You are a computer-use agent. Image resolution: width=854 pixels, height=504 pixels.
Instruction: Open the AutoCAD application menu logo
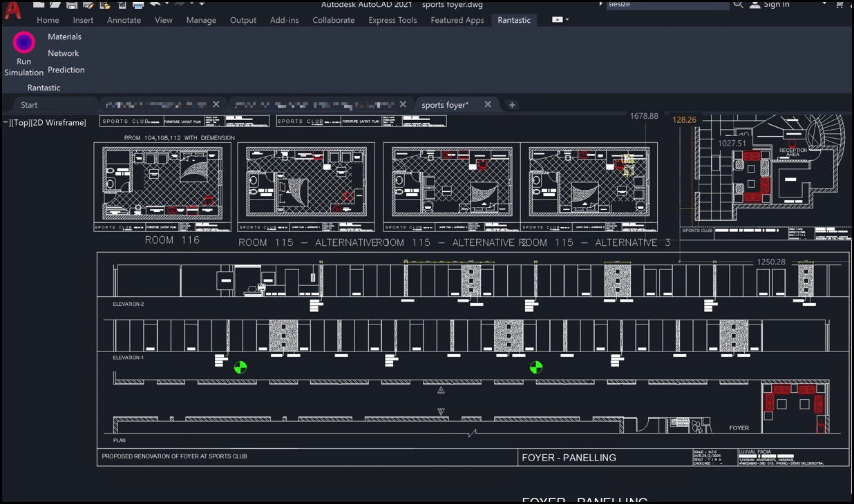12,10
